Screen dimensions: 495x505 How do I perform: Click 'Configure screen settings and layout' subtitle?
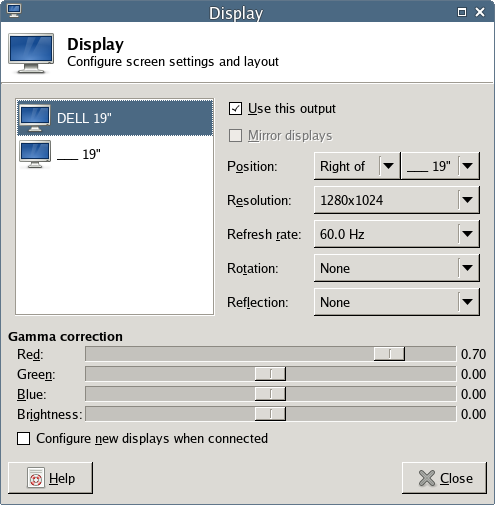click(173, 62)
